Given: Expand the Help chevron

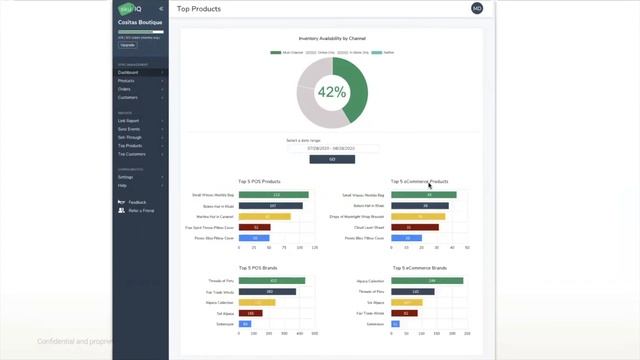Looking at the screenshot, I should (162, 186).
